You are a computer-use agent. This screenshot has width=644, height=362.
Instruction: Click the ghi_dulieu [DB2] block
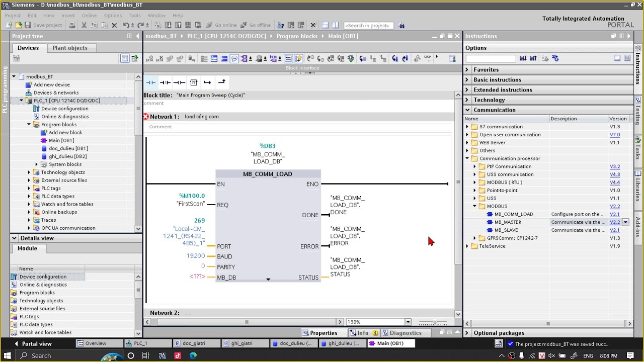[67, 156]
